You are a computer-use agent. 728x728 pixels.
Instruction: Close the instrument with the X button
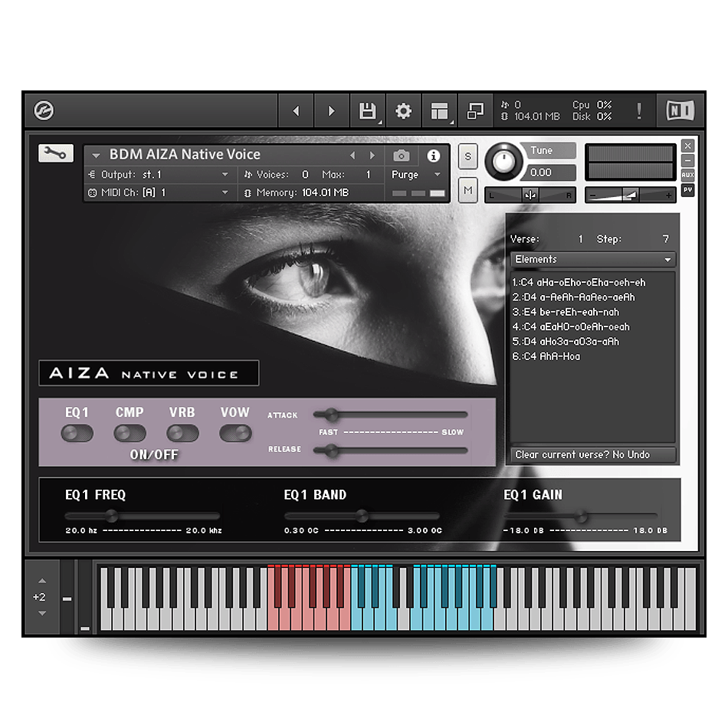[x=687, y=146]
